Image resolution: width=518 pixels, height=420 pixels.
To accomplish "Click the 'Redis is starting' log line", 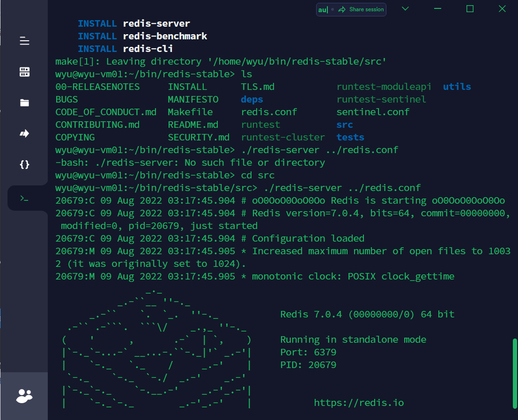I will click(280, 200).
